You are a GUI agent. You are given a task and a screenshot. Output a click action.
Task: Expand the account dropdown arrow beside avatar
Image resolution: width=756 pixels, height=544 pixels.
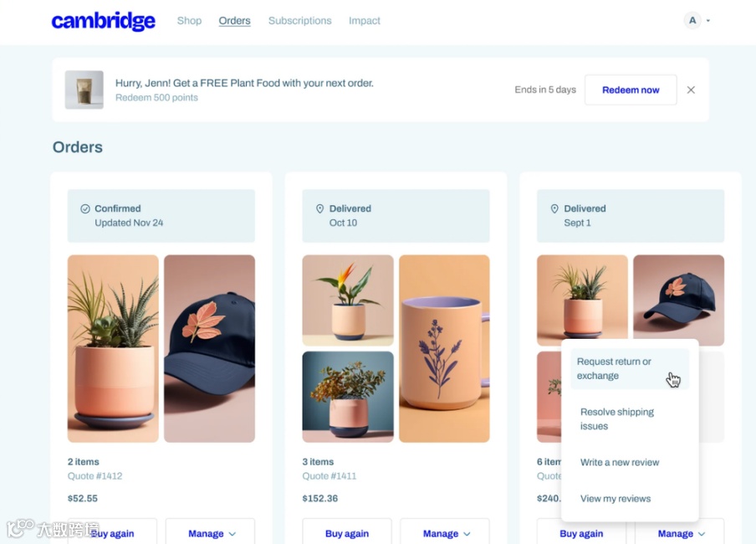click(708, 21)
